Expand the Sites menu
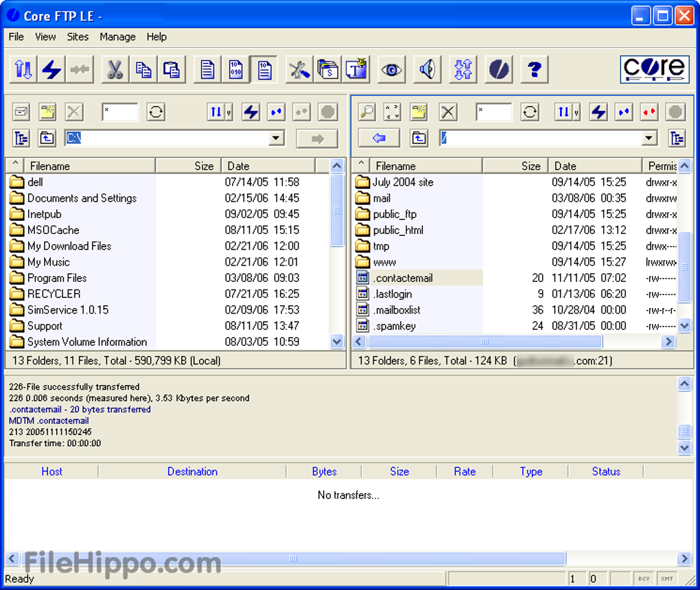This screenshot has height=590, width=700. (78, 37)
